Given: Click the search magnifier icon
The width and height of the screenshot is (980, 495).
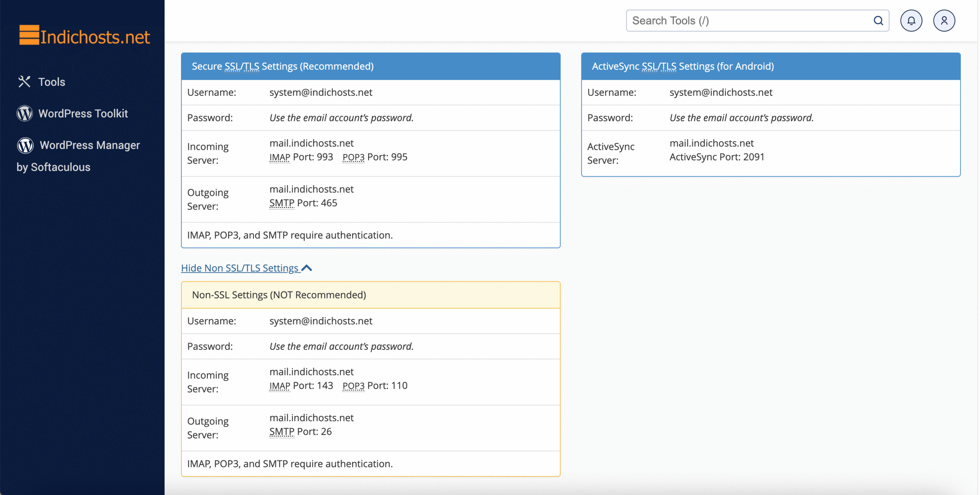Looking at the screenshot, I should coord(878,20).
